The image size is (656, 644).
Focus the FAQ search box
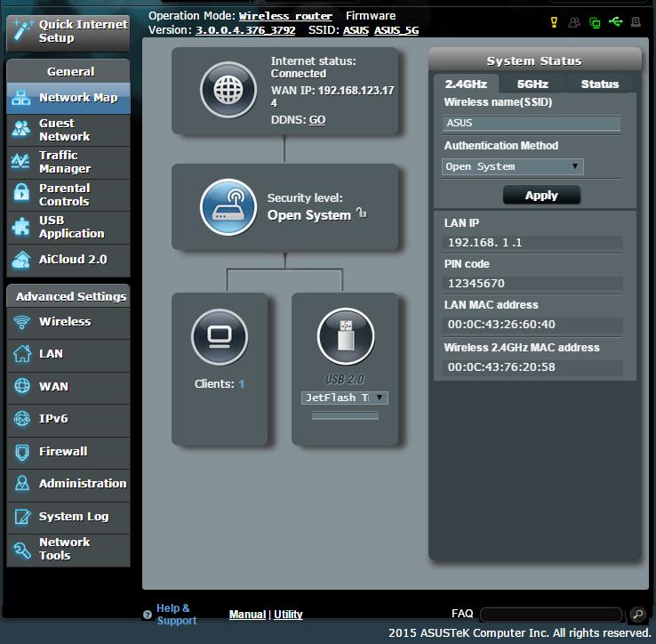click(551, 615)
